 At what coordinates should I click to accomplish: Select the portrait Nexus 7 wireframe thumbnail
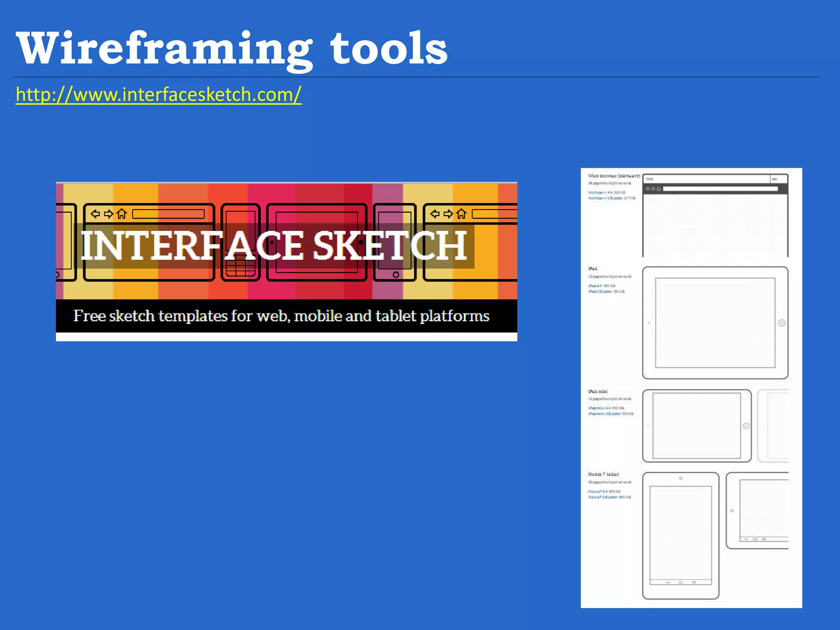(x=681, y=536)
